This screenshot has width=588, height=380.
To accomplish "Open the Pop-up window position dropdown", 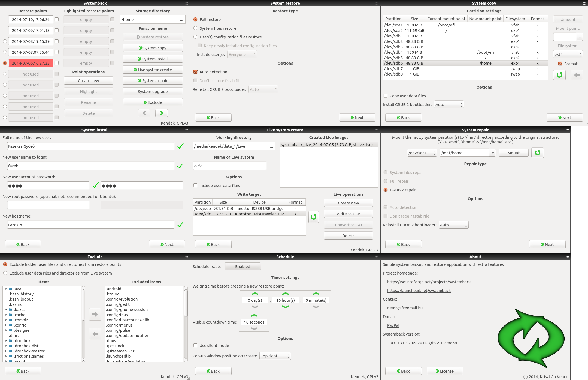I will click(275, 356).
